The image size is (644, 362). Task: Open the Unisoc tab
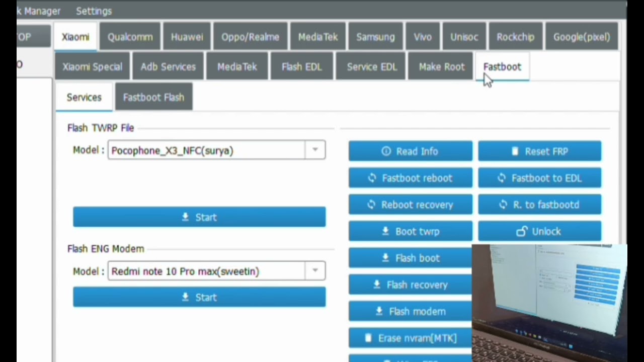click(x=464, y=37)
